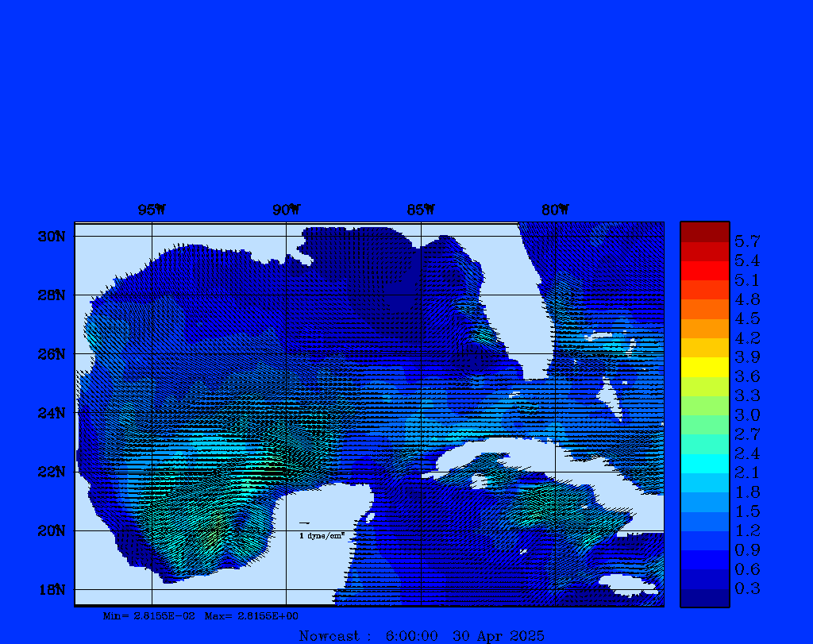Click the 3.0 value label on the legend
The height and width of the screenshot is (644, 813).
click(x=747, y=415)
